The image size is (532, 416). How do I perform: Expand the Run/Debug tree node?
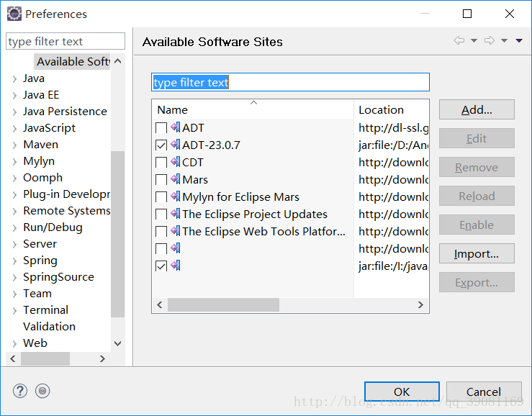click(14, 228)
